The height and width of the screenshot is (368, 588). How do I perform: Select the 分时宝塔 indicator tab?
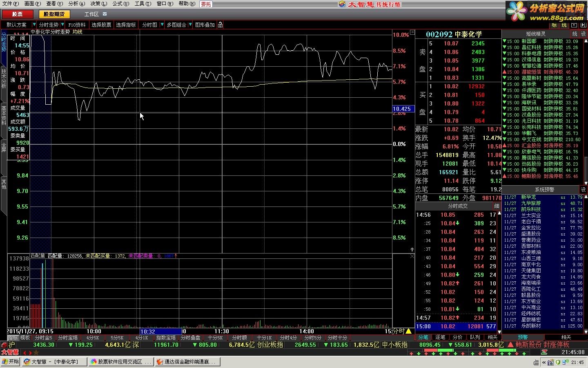click(68, 338)
